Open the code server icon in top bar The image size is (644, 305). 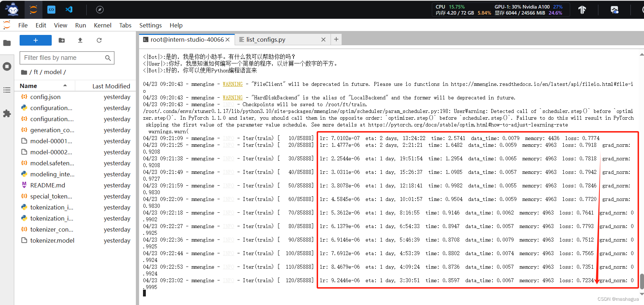point(51,10)
